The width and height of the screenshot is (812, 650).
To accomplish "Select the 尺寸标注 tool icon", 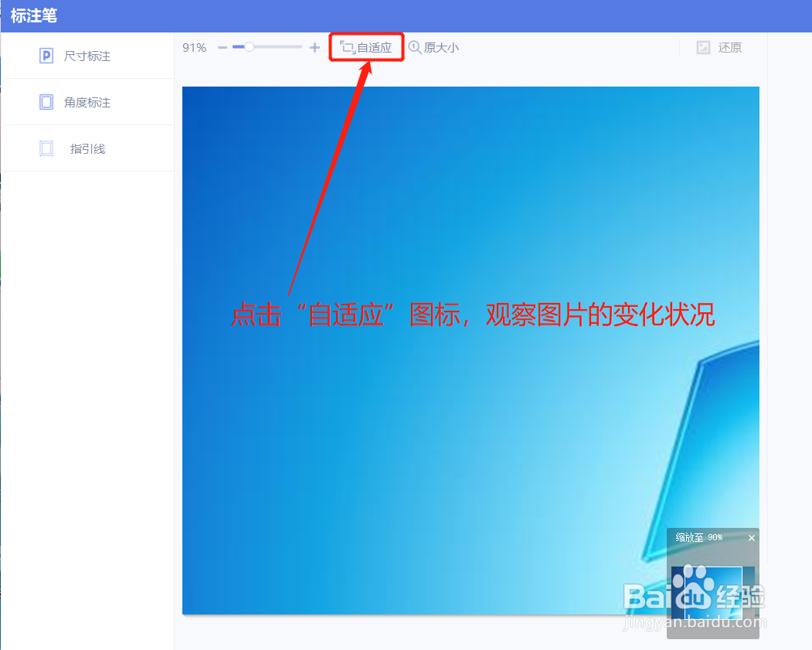I will pos(46,56).
